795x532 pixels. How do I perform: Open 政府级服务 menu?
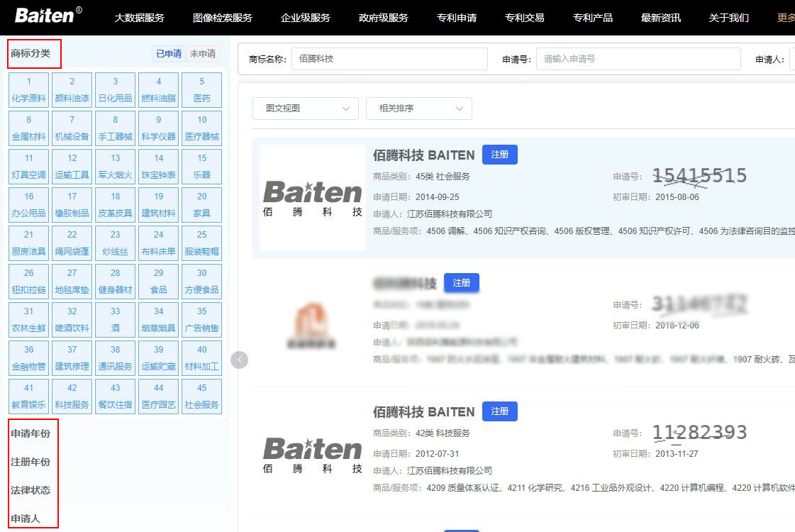(383, 18)
